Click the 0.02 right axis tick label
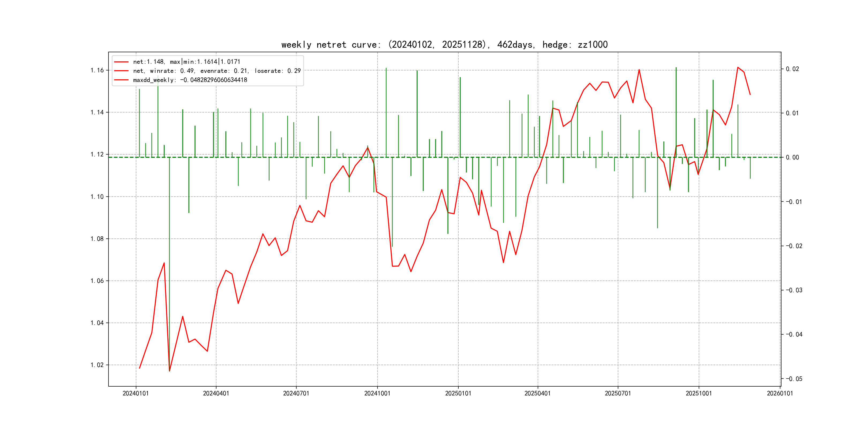 click(x=792, y=69)
